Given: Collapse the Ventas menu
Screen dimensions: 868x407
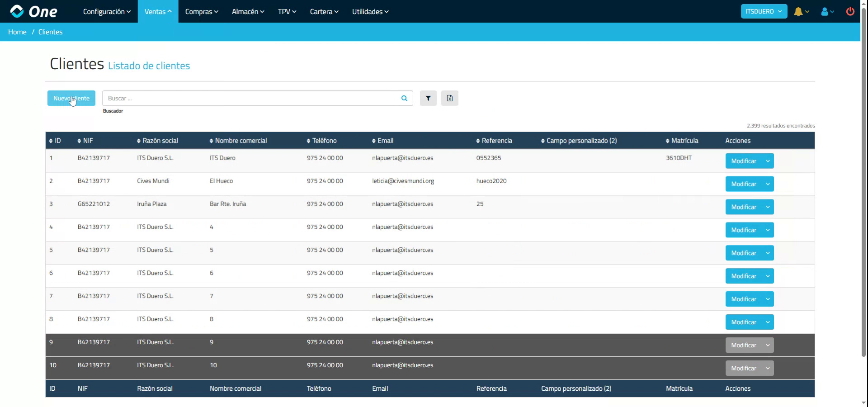Looking at the screenshot, I should coord(157,11).
